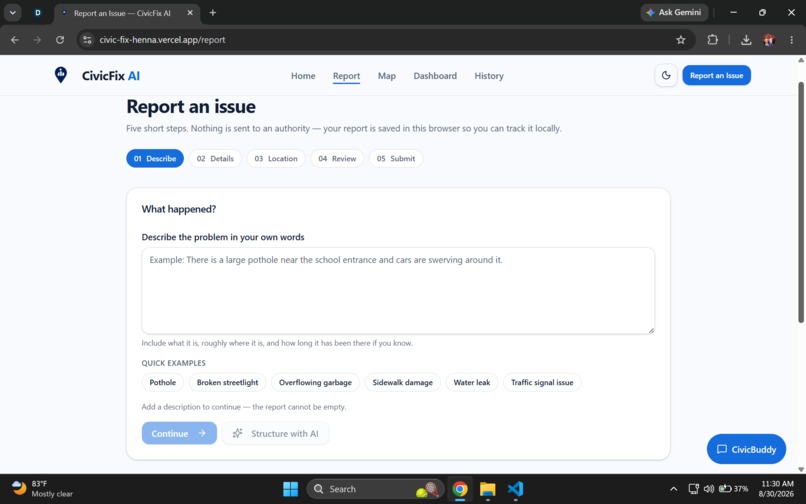
Task: Open a new tab with plus icon
Action: coord(213,13)
